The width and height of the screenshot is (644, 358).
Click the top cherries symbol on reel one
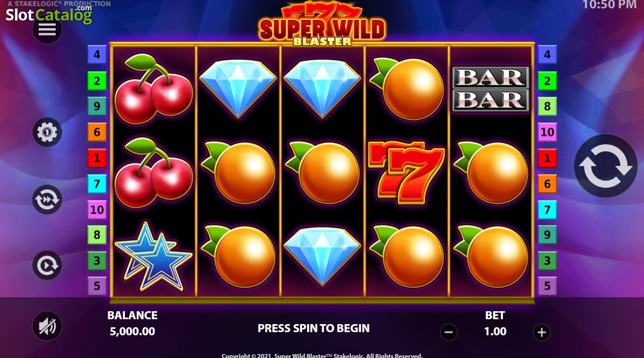pos(154,88)
